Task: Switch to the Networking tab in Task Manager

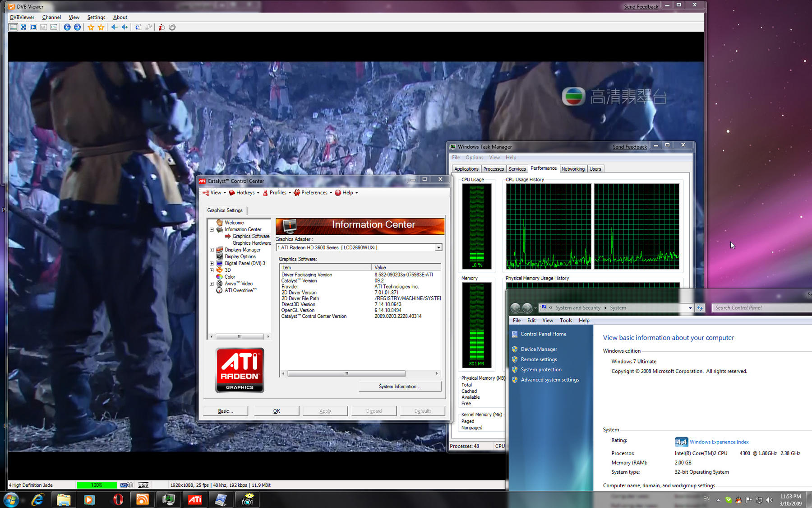Action: coord(573,169)
